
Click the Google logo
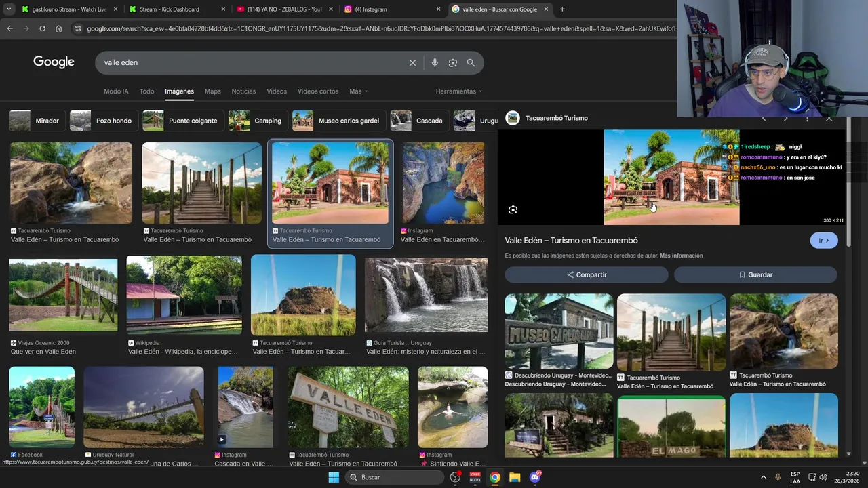coord(54,62)
